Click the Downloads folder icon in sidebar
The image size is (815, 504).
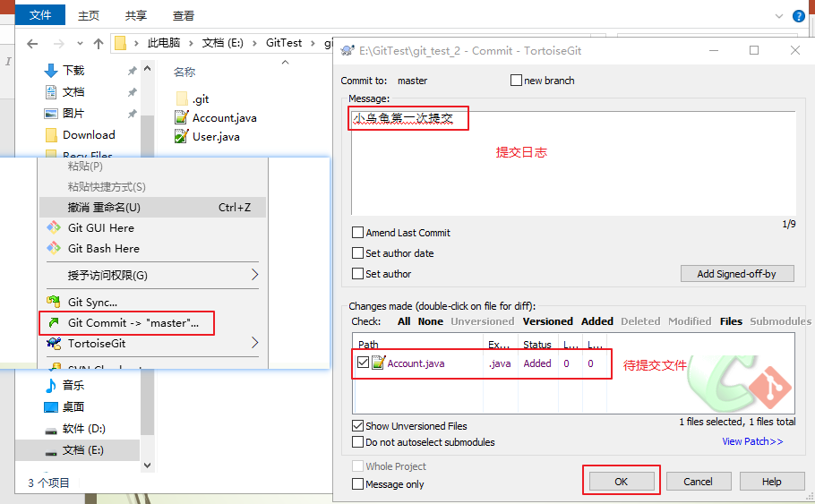coord(51,70)
